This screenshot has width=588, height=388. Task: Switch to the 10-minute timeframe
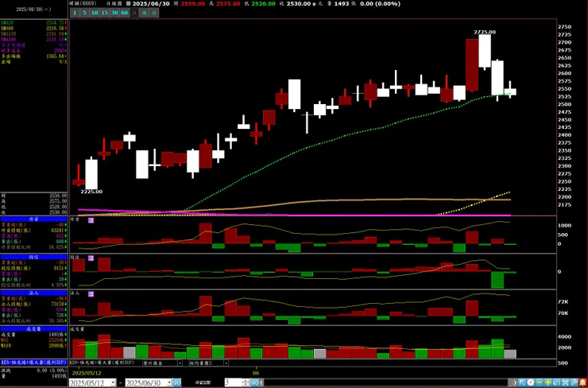tap(95, 13)
